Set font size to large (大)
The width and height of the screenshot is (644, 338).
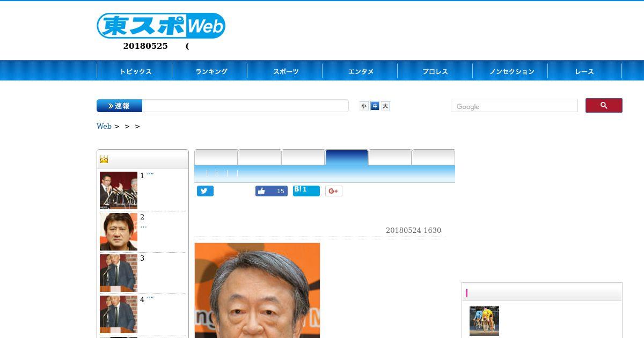[x=385, y=106]
